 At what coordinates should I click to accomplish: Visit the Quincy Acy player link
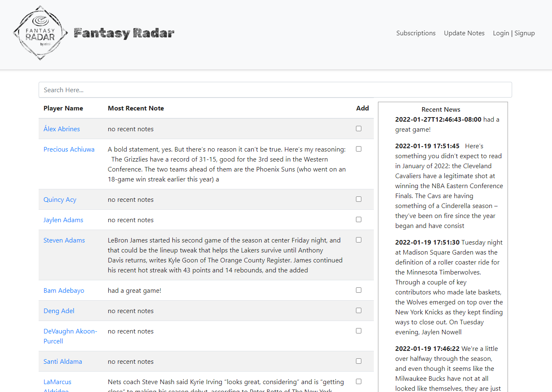point(60,199)
